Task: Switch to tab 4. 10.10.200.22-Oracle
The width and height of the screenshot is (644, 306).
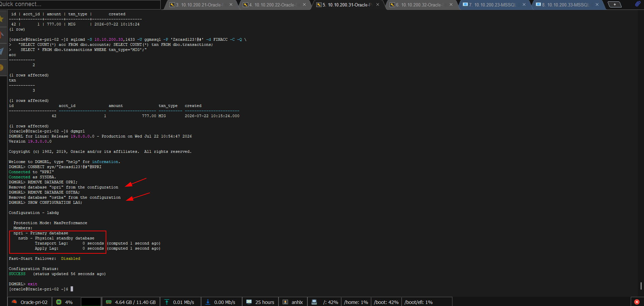Action: click(x=274, y=5)
